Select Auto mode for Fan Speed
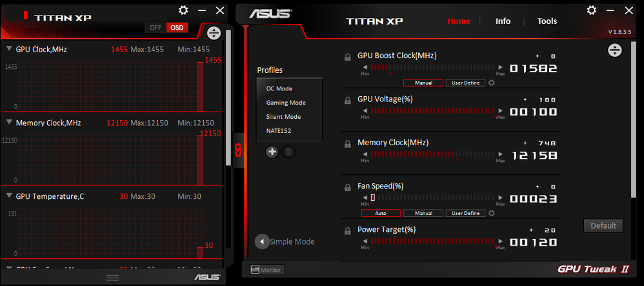Screen dimensions: 644x286 pyautogui.click(x=381, y=213)
